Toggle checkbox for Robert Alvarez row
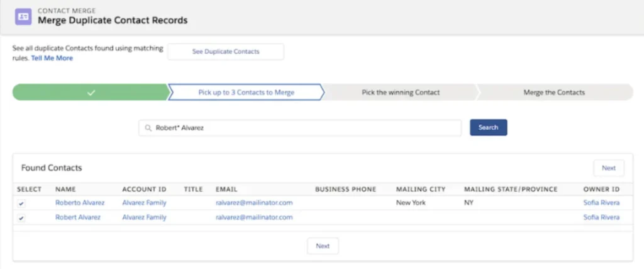The width and height of the screenshot is (644, 269). [21, 218]
